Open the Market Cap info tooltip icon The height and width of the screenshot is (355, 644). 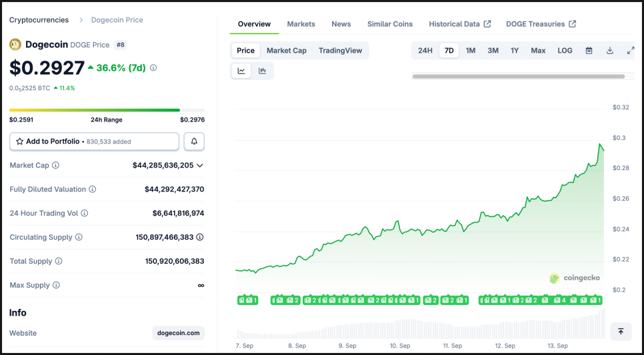pyautogui.click(x=55, y=165)
